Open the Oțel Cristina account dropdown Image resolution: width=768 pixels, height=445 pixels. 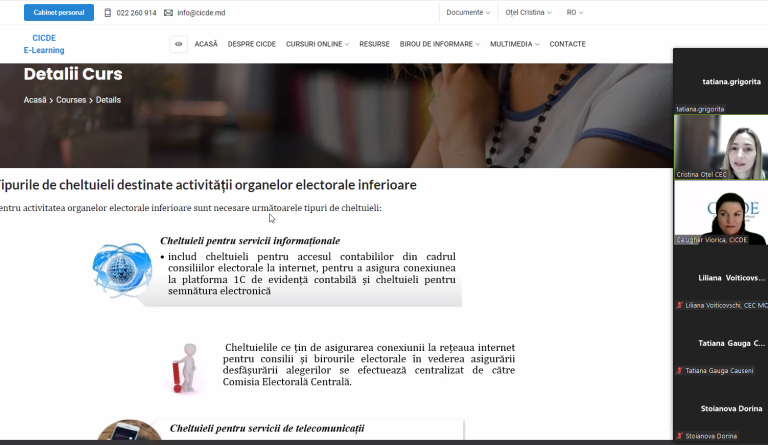pyautogui.click(x=528, y=12)
